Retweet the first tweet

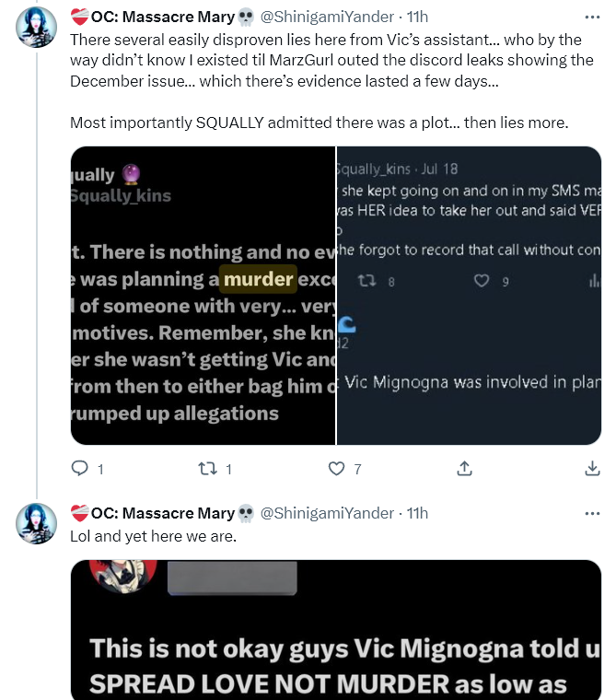(208, 469)
